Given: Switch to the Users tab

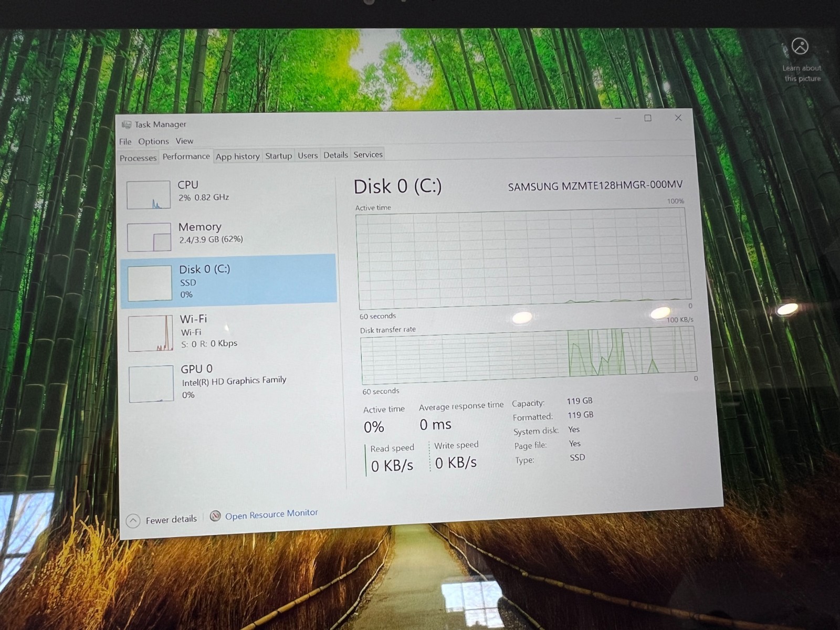Looking at the screenshot, I should click(x=308, y=155).
